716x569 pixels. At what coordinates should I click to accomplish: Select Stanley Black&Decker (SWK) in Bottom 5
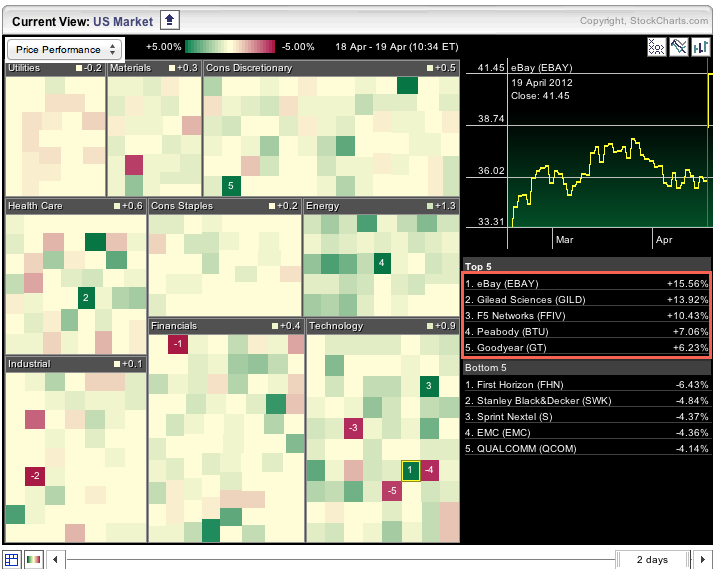(586, 400)
